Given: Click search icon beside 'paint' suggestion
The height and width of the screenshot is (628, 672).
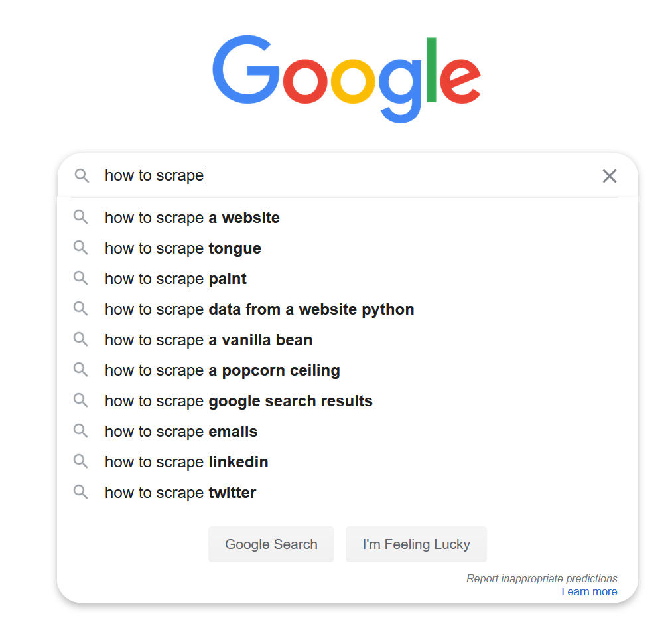Looking at the screenshot, I should tap(81, 279).
